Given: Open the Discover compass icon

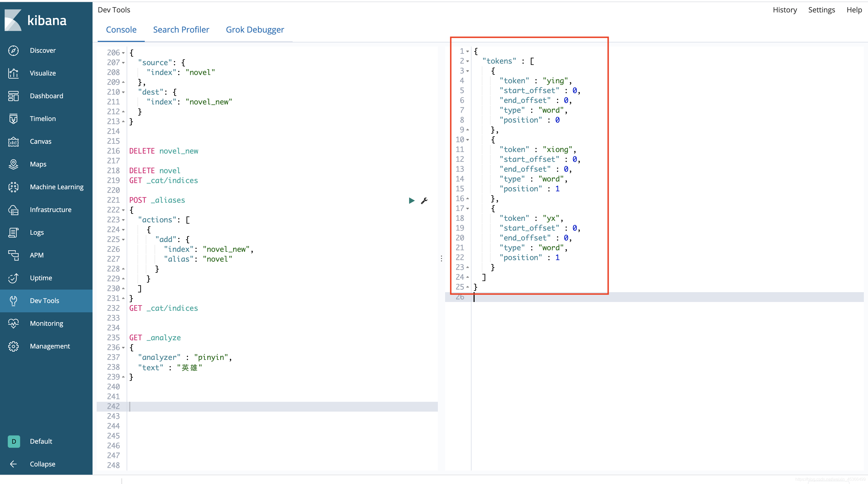Looking at the screenshot, I should pos(13,51).
